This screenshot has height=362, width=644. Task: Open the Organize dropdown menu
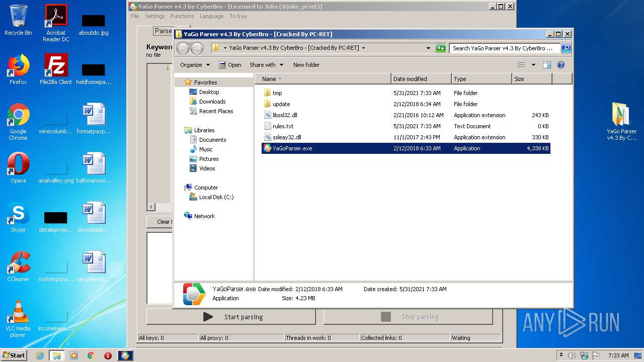click(195, 65)
